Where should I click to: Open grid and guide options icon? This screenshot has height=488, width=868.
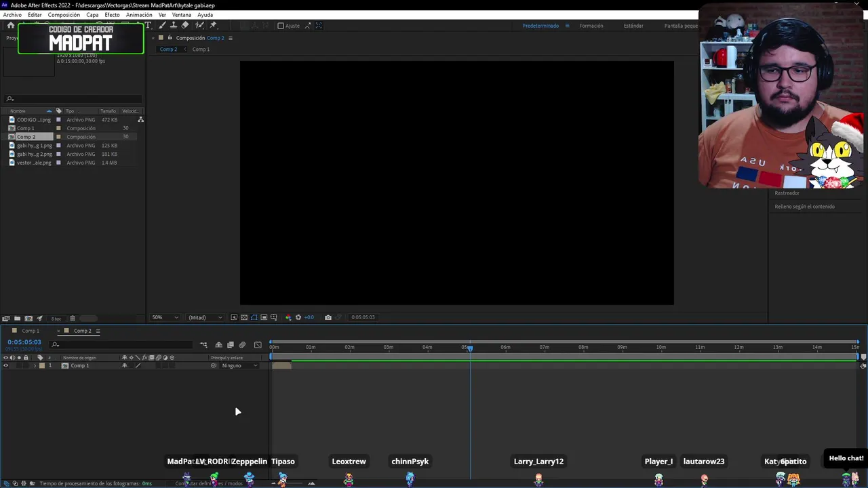[274, 317]
